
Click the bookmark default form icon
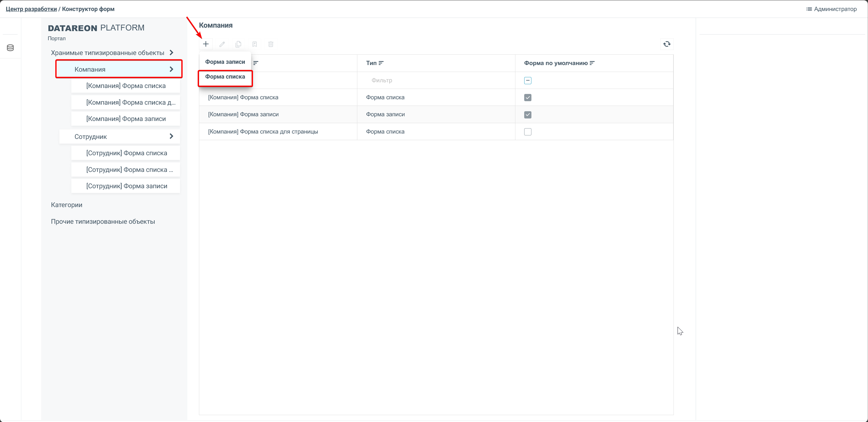(x=255, y=44)
